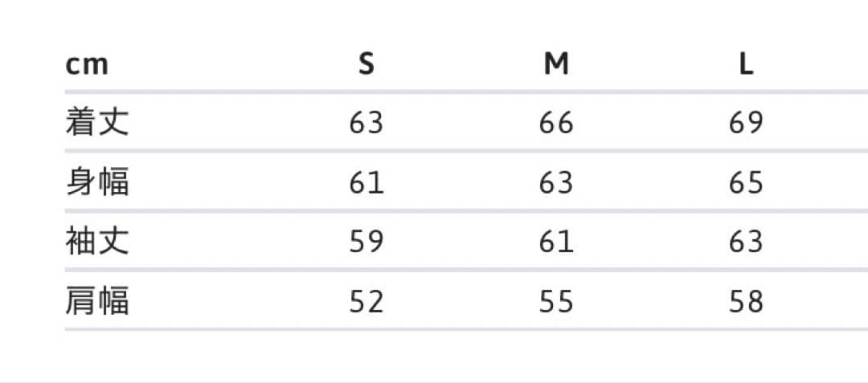Click the cm unit header

click(87, 64)
